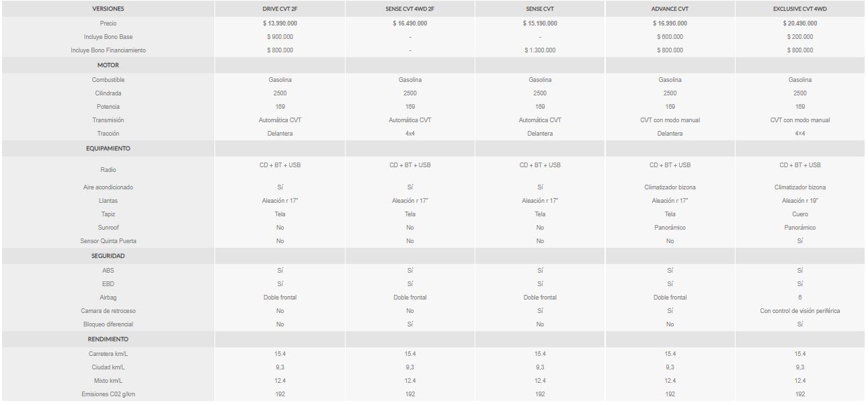Select the Emisiones C02 g/km label
868x405 pixels.
108,394
